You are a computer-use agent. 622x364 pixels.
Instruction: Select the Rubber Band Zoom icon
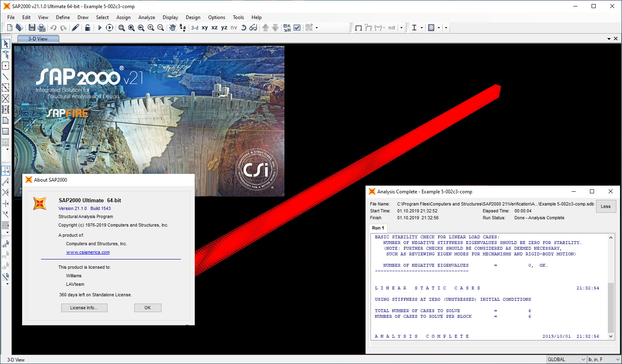pos(121,28)
